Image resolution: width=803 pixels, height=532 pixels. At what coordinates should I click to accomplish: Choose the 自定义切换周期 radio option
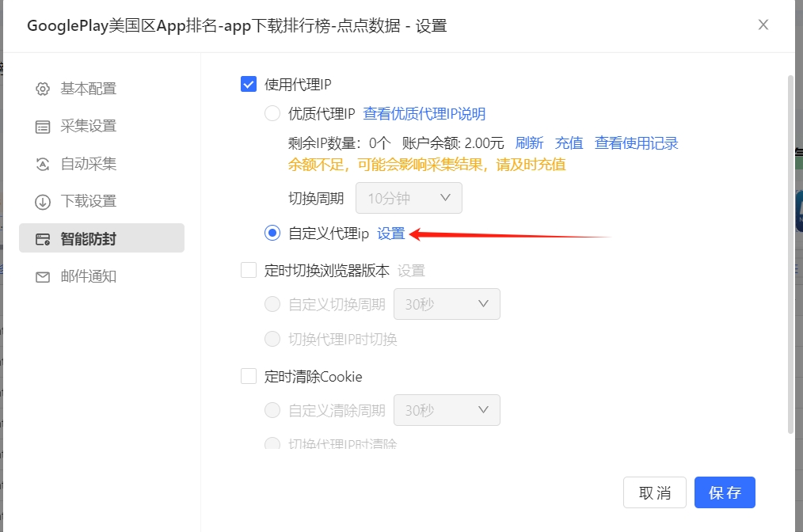272,304
